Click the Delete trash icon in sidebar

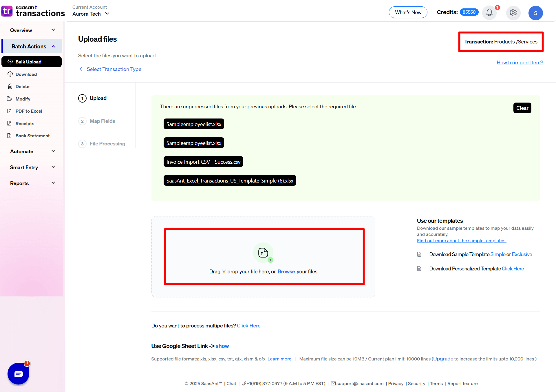click(10, 86)
